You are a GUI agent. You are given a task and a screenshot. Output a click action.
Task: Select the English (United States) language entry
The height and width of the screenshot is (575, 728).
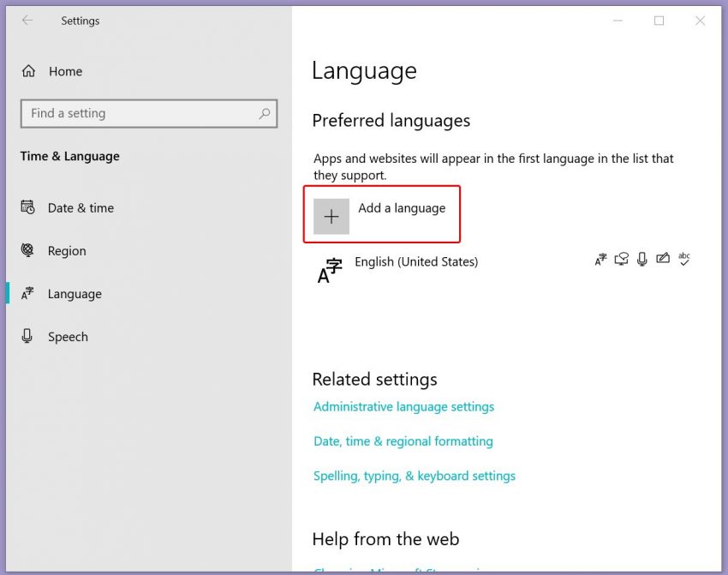click(x=417, y=262)
